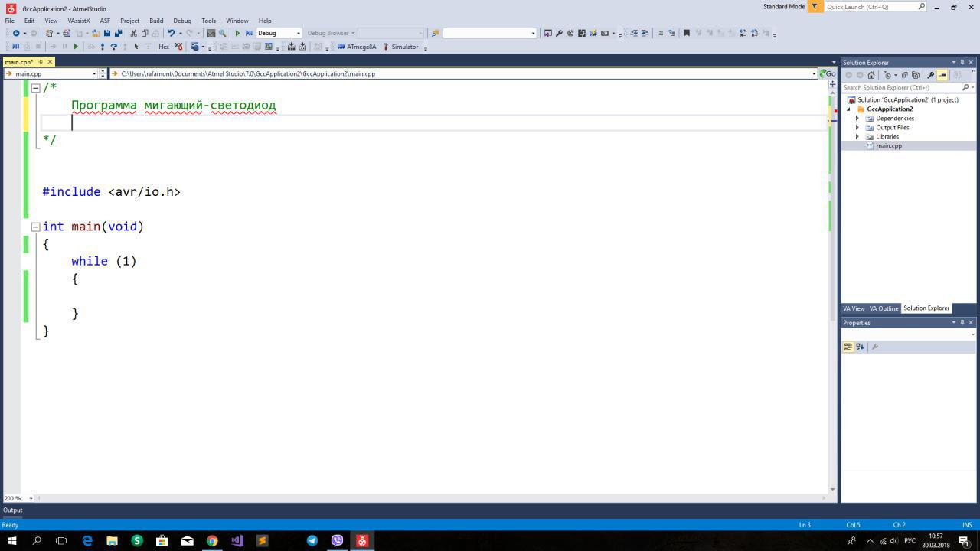The width and height of the screenshot is (980, 551).
Task: Click the decrease indent icon
Action: (x=634, y=33)
